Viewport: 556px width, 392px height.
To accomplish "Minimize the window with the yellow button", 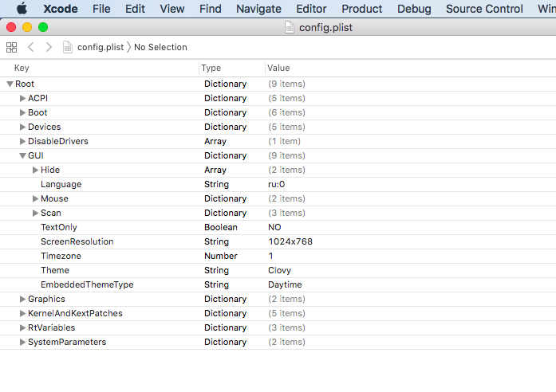I will point(27,27).
